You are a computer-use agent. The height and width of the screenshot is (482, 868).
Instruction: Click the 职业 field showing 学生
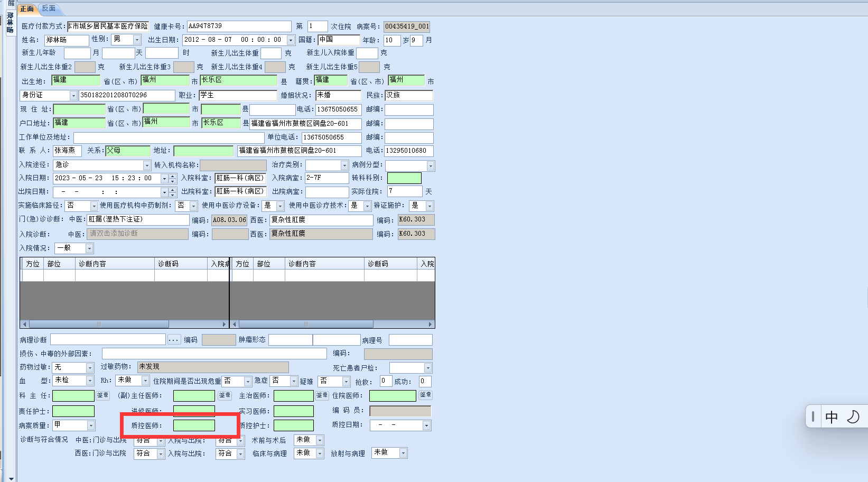[238, 96]
